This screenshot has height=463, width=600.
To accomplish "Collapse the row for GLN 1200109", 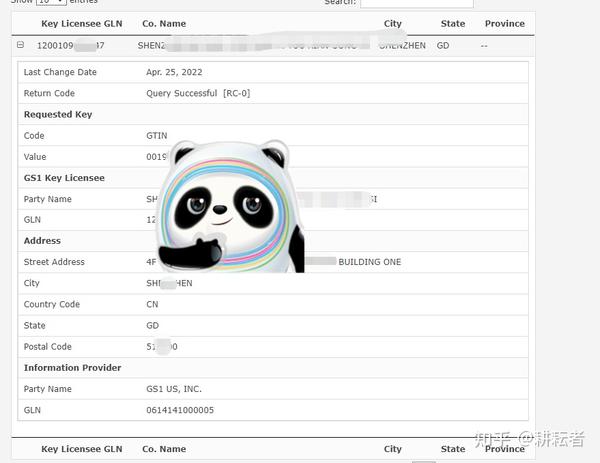I will pos(21,45).
